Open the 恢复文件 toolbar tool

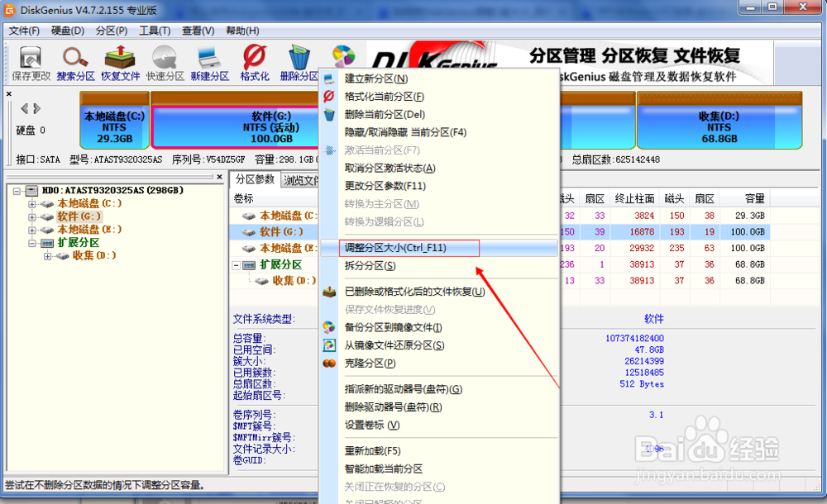point(120,64)
